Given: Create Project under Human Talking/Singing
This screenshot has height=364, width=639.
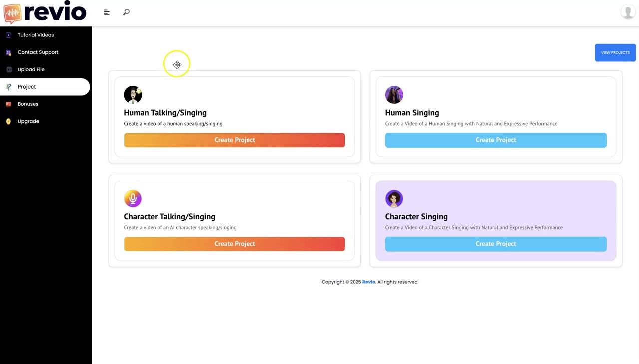Looking at the screenshot, I should (235, 140).
